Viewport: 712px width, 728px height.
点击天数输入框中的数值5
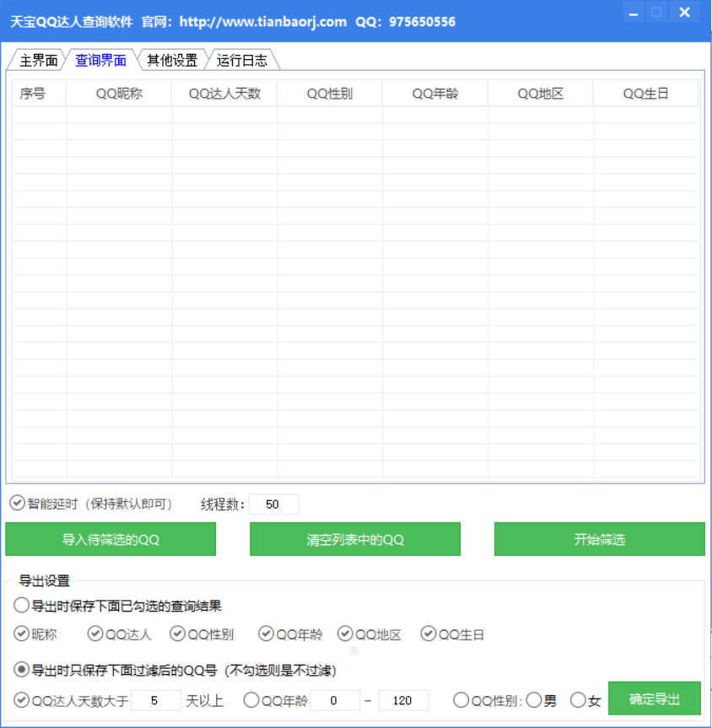click(x=156, y=700)
